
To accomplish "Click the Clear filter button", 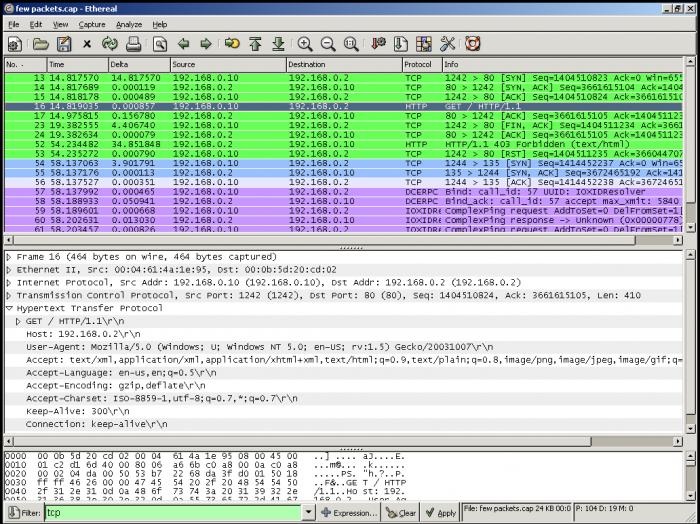I will click(x=400, y=513).
